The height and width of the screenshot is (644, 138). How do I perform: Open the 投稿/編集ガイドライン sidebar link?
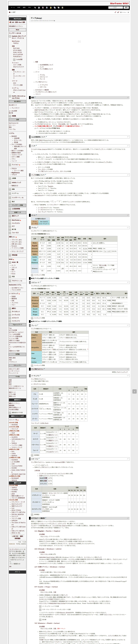[x=16, y=26]
